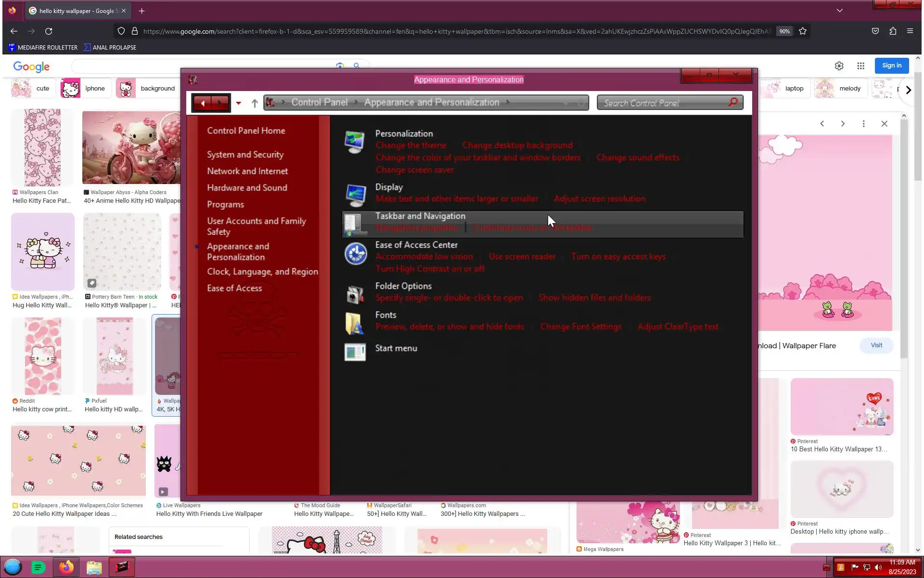The width and height of the screenshot is (924, 578).
Task: Click the Start menu icon in Control Panel
Action: 355,352
